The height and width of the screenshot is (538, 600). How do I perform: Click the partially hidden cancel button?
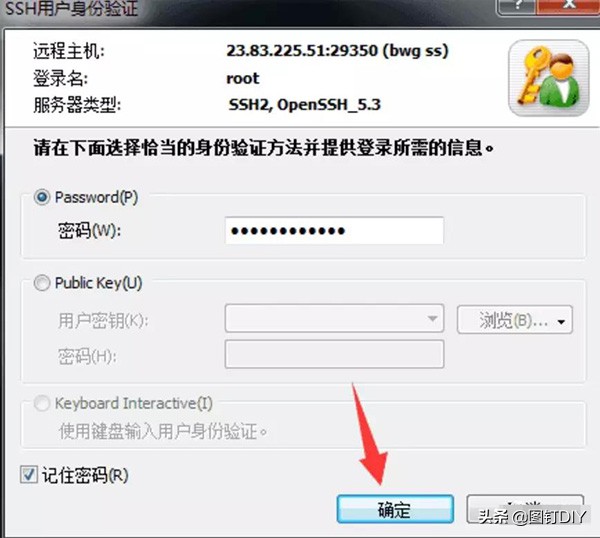tap(525, 509)
